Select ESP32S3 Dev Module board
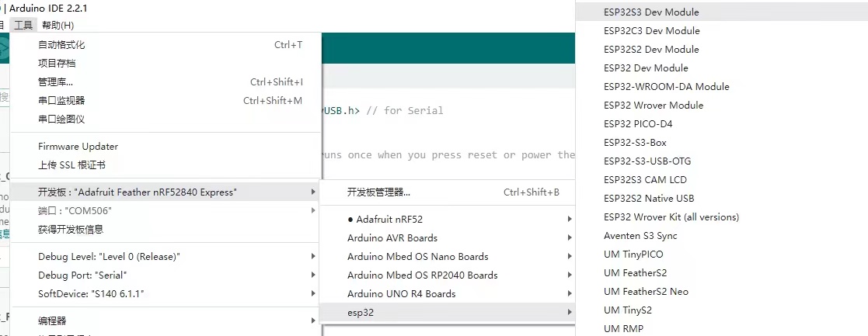Image resolution: width=868 pixels, height=336 pixels. click(x=722, y=12)
